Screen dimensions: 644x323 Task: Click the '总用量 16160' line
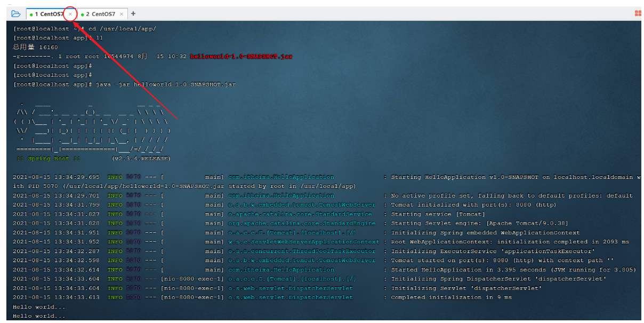click(36, 48)
